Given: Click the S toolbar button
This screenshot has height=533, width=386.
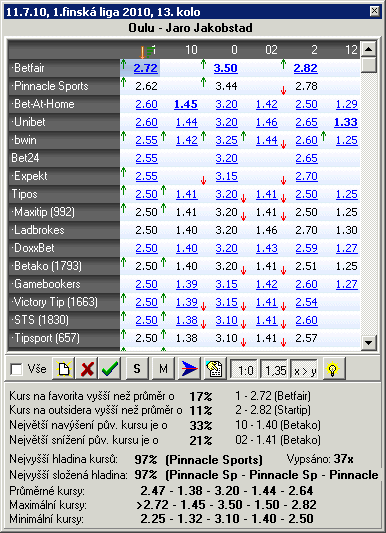Looking at the screenshot, I should pos(137,368).
